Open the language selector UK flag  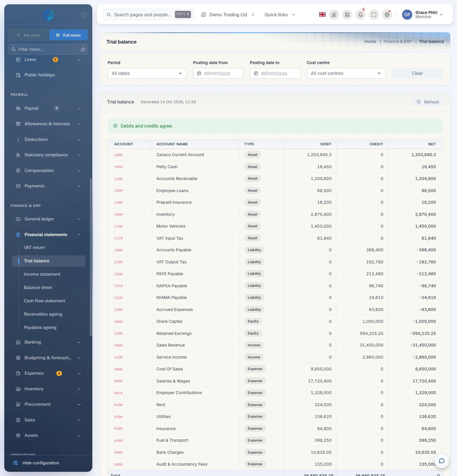pyautogui.click(x=322, y=15)
